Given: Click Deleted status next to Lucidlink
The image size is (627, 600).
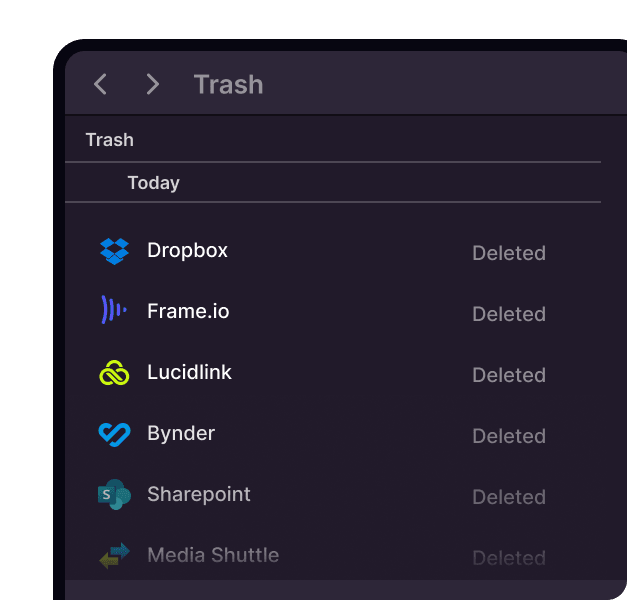Looking at the screenshot, I should click(x=508, y=375).
